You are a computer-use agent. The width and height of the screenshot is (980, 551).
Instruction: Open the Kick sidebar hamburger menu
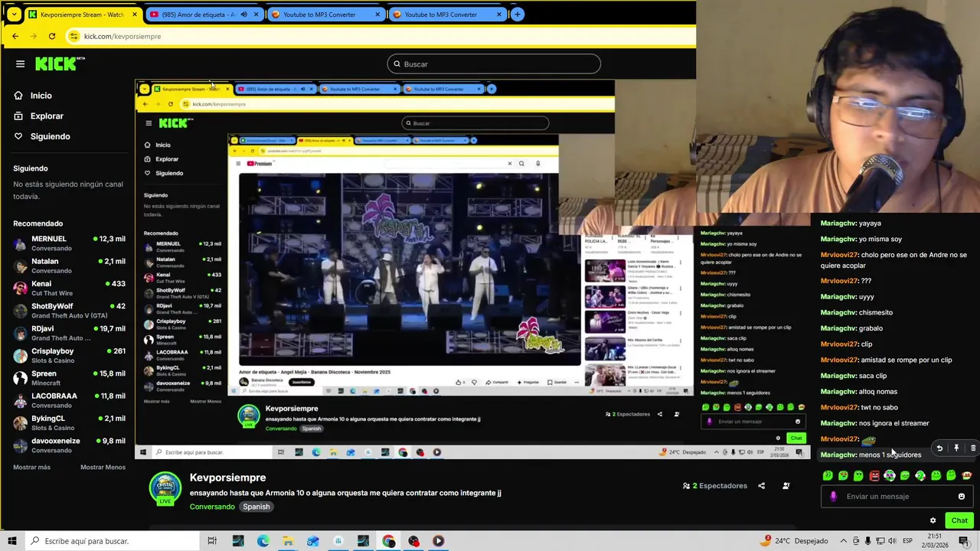tap(20, 64)
